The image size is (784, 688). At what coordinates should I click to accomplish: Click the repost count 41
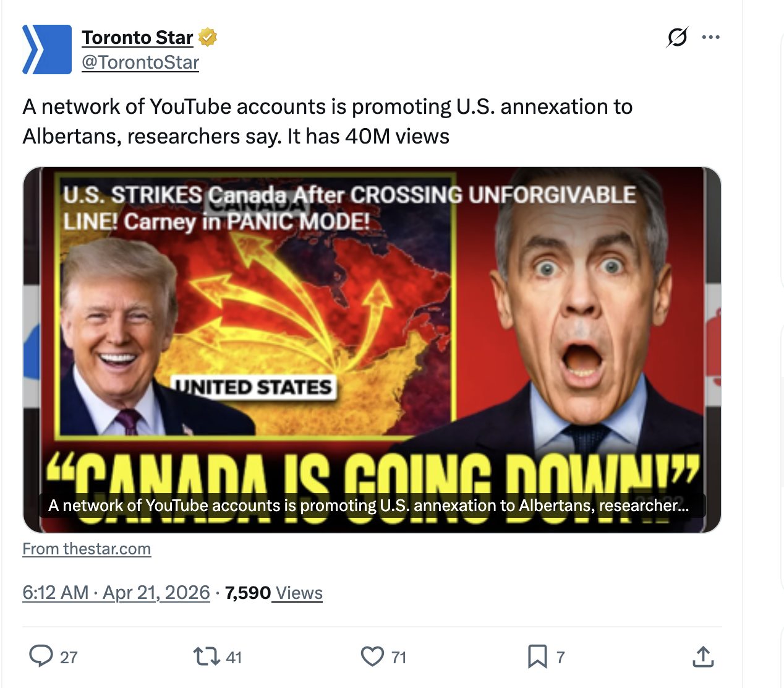(234, 657)
